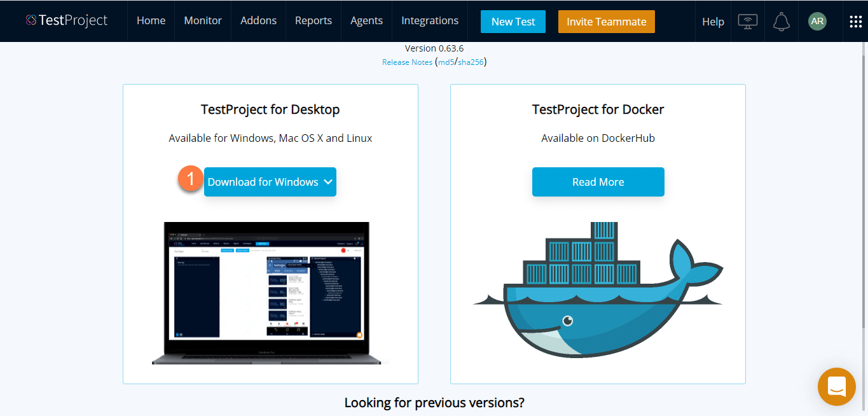This screenshot has width=868, height=416.
Task: Click the Docker whale image
Action: (598, 290)
